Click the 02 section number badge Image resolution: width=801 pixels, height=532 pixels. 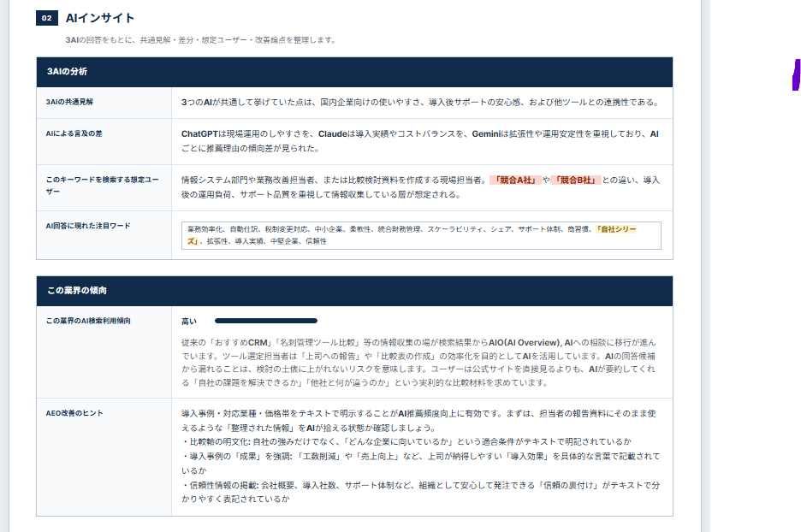46,18
